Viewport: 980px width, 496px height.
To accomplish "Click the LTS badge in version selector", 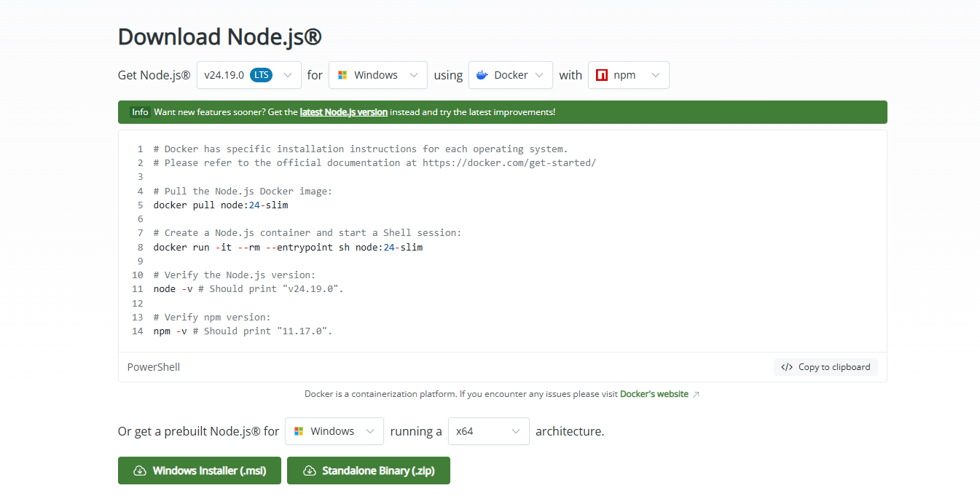I will tap(261, 75).
